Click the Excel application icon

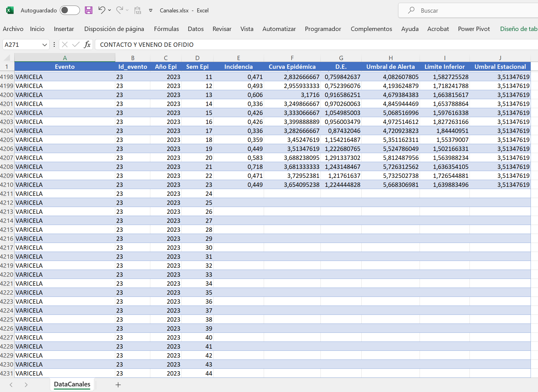click(10, 10)
